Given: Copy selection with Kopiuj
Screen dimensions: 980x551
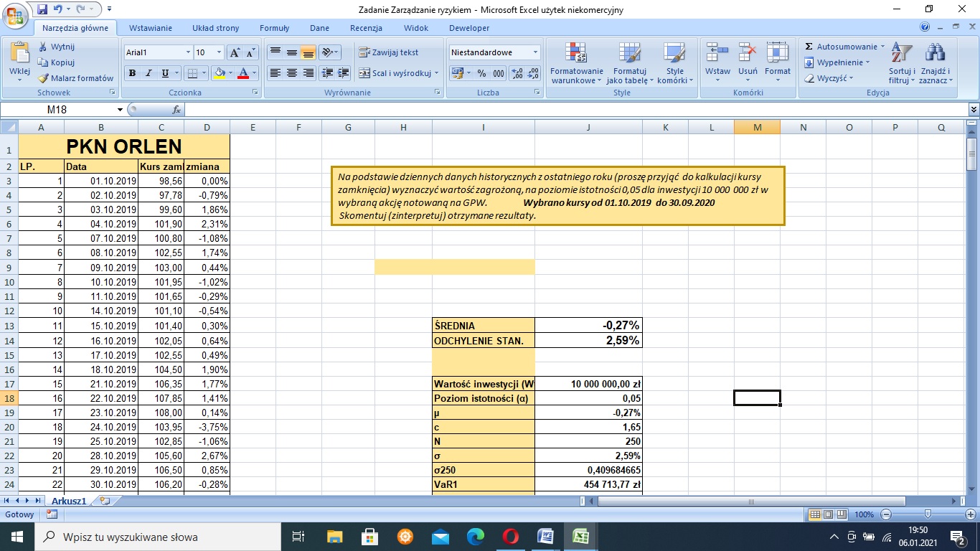Looking at the screenshot, I should (56, 62).
